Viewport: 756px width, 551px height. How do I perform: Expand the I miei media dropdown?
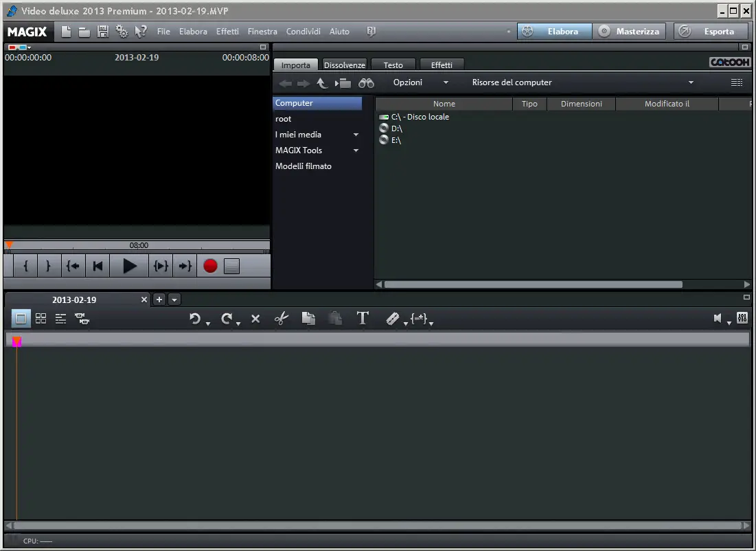356,135
